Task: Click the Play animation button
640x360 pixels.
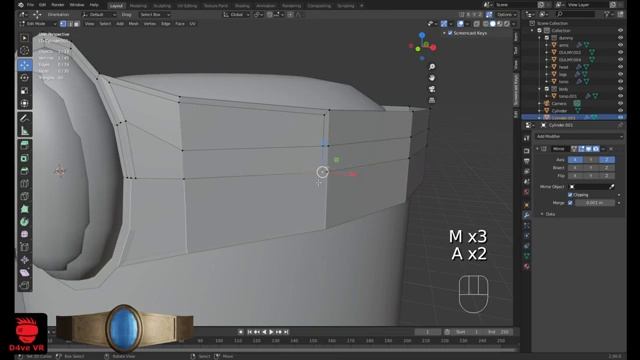Action: (271, 332)
